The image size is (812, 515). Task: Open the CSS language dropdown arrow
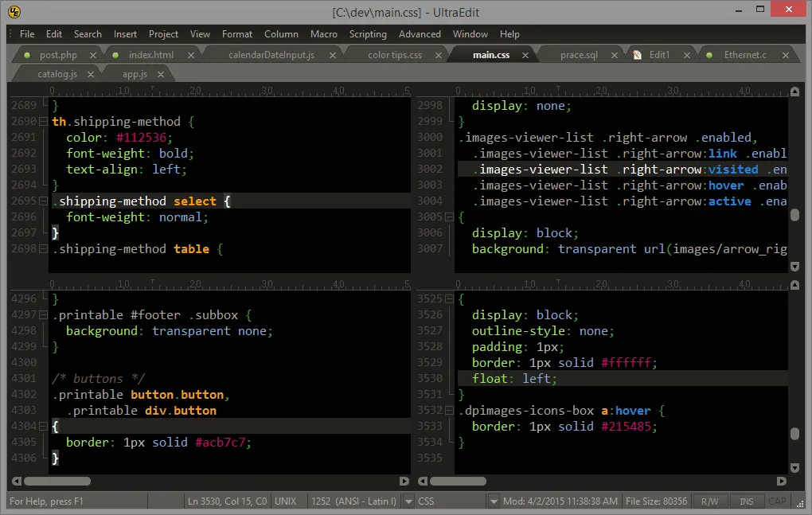(494, 501)
